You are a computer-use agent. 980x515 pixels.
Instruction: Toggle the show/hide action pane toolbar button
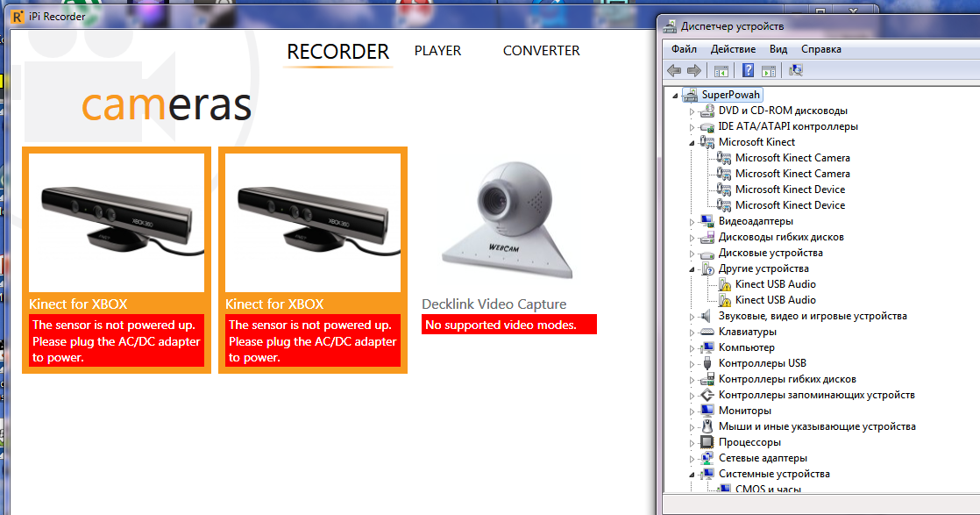point(769,71)
